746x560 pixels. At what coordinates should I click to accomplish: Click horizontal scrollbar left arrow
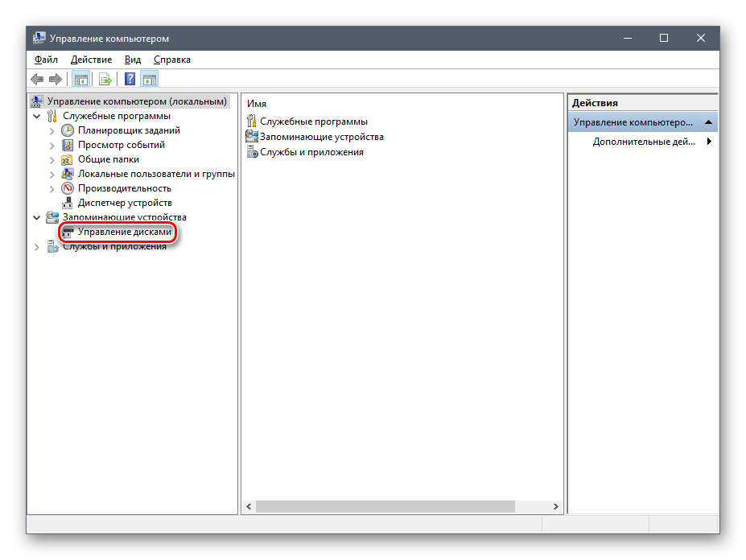pyautogui.click(x=249, y=506)
